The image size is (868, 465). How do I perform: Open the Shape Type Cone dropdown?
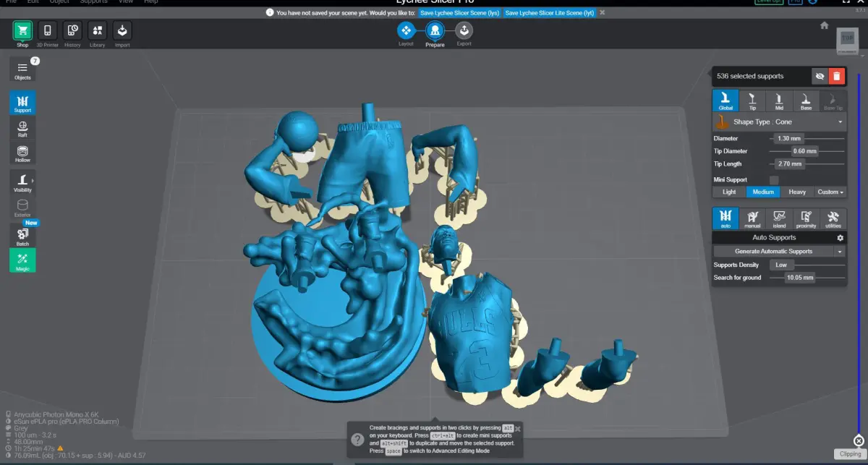[780, 122]
